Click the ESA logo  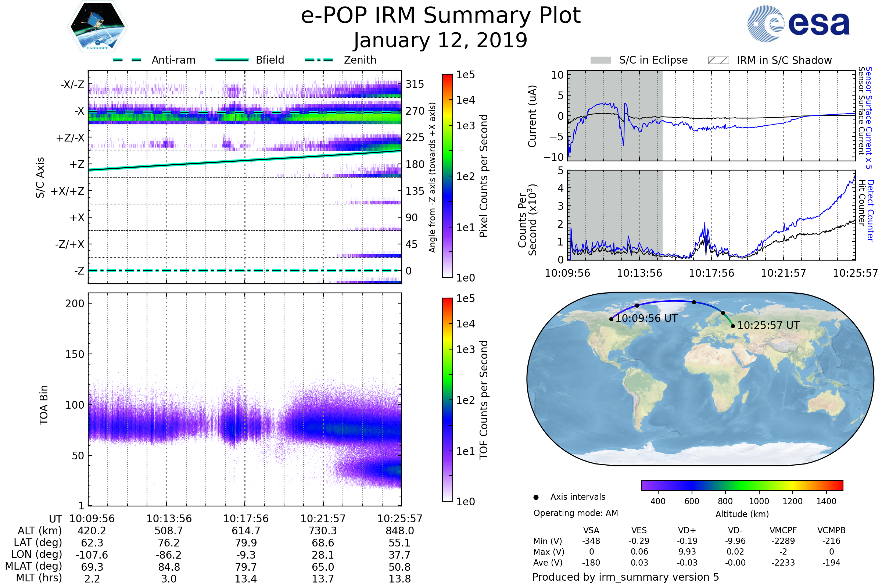point(798,24)
